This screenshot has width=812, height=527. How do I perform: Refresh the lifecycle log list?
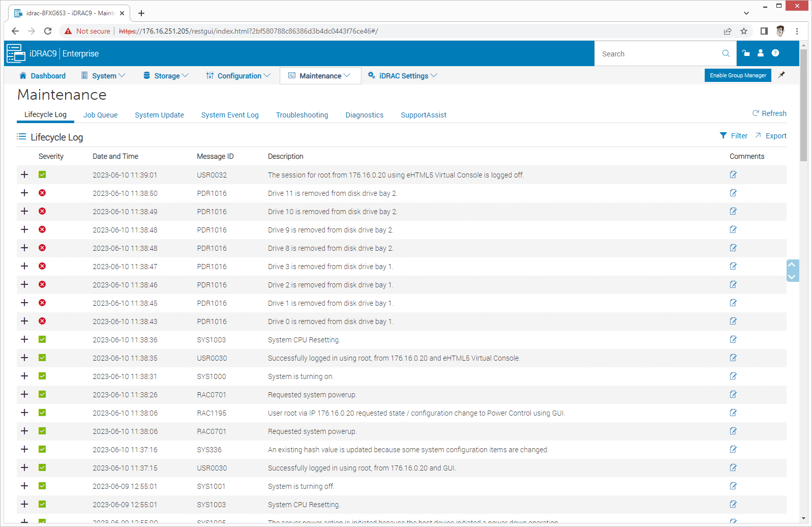pyautogui.click(x=769, y=113)
